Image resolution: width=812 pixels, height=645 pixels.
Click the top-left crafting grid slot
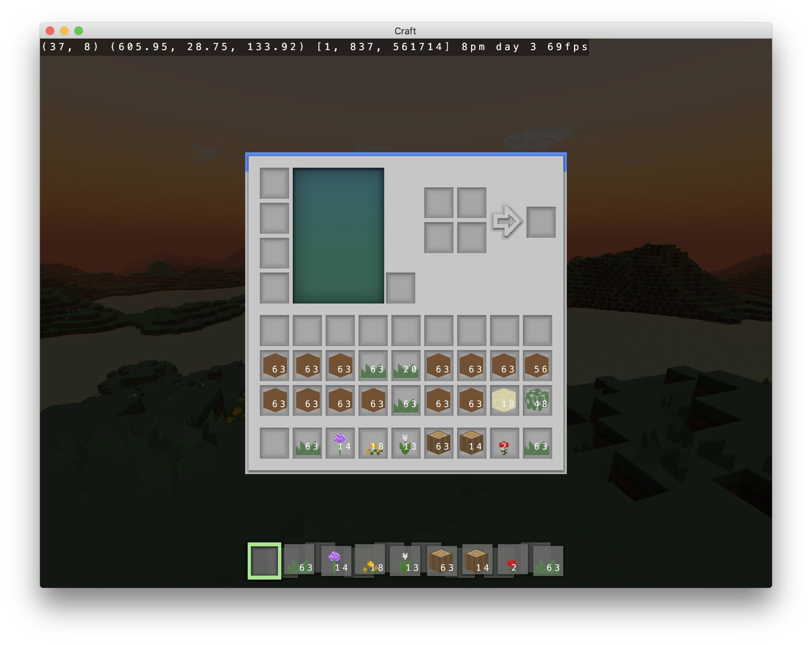439,203
